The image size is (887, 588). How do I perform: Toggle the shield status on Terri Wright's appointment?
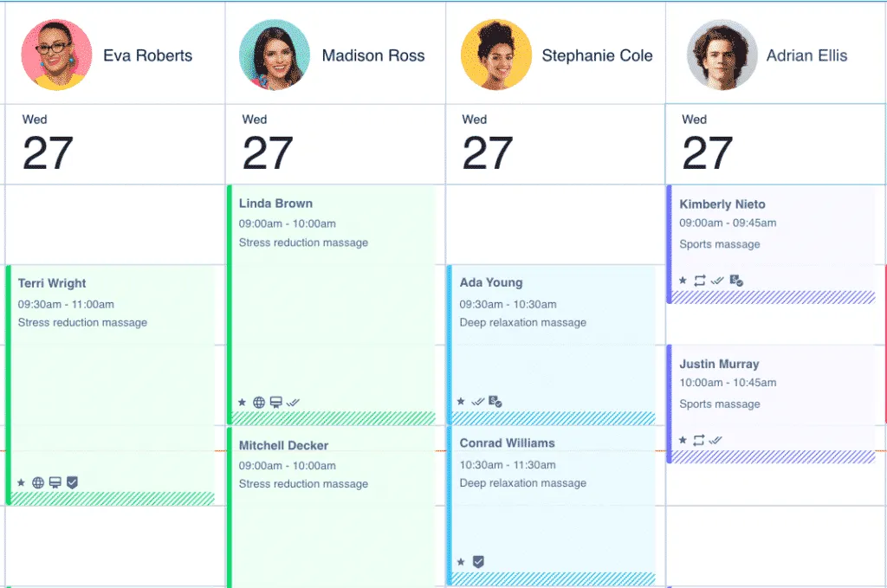(x=72, y=482)
